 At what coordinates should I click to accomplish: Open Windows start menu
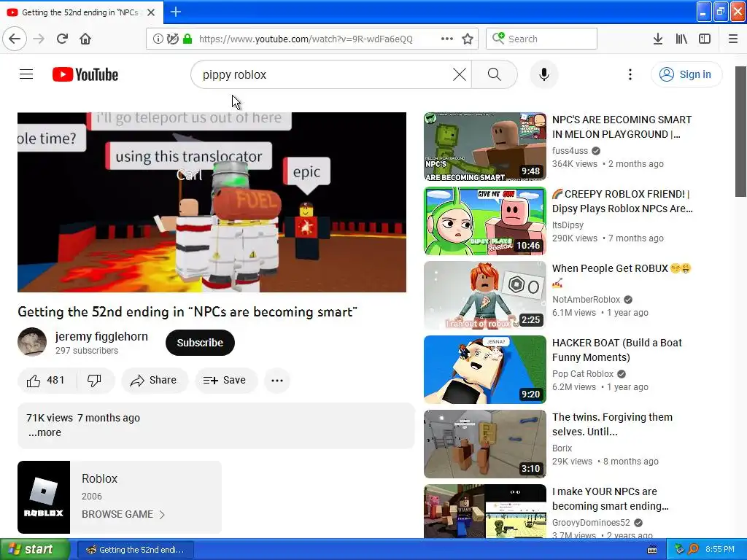point(35,549)
